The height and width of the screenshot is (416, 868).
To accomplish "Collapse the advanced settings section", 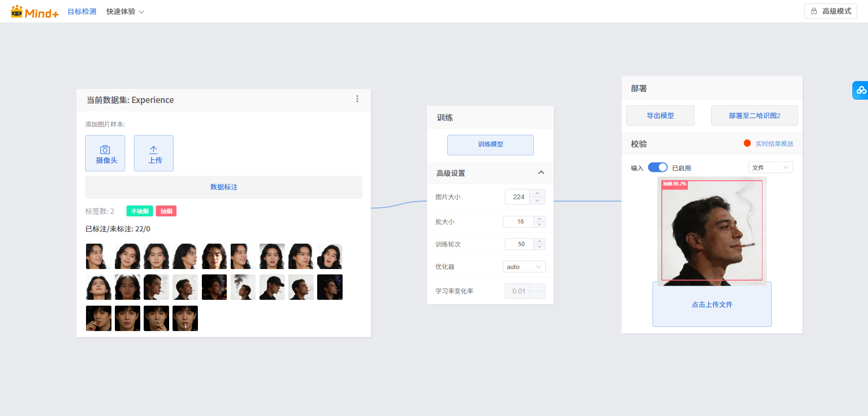I will [x=541, y=173].
